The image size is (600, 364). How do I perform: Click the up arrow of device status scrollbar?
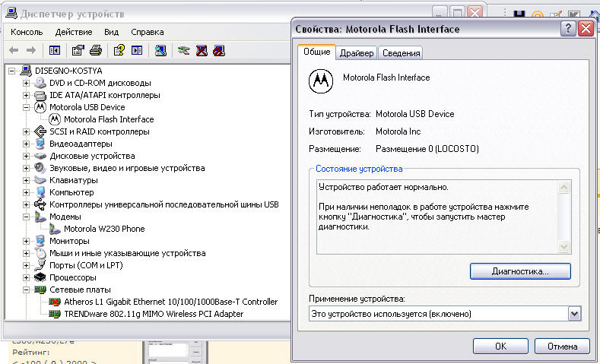[564, 188]
